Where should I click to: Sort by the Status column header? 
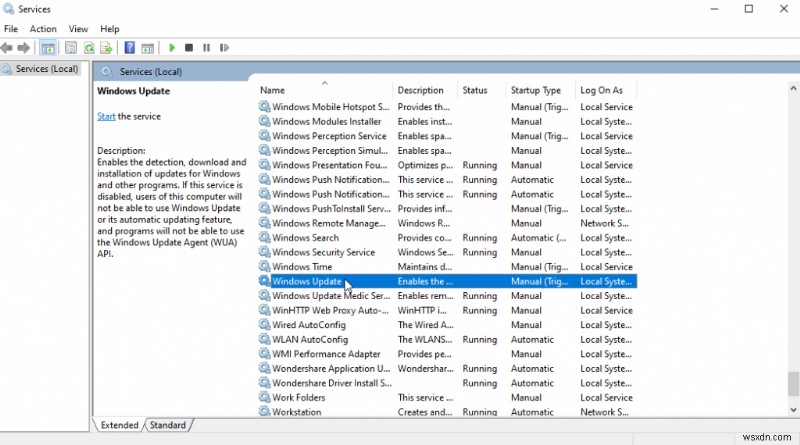click(482, 90)
